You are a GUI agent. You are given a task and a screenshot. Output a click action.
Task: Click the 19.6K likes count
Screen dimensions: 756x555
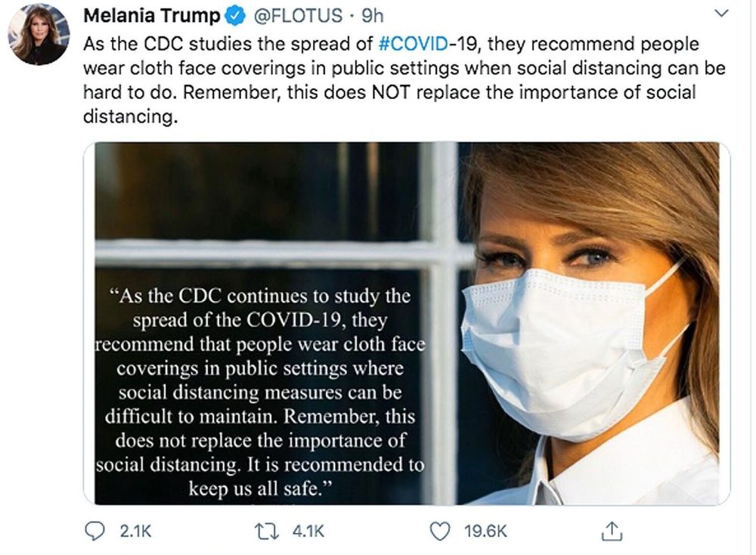click(x=484, y=532)
